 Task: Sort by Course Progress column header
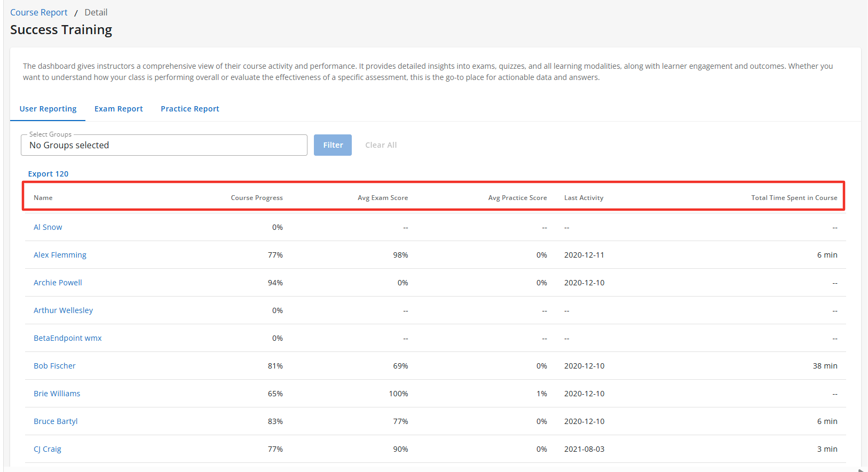(256, 198)
